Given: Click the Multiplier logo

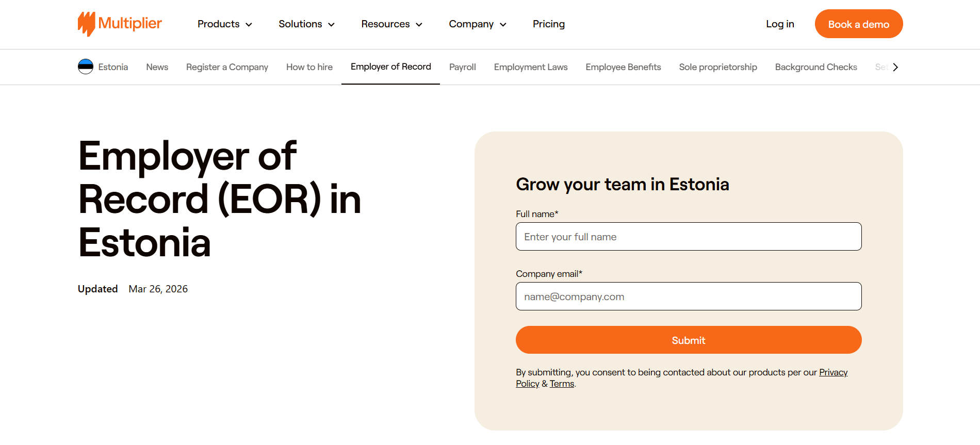Looking at the screenshot, I should tap(120, 24).
